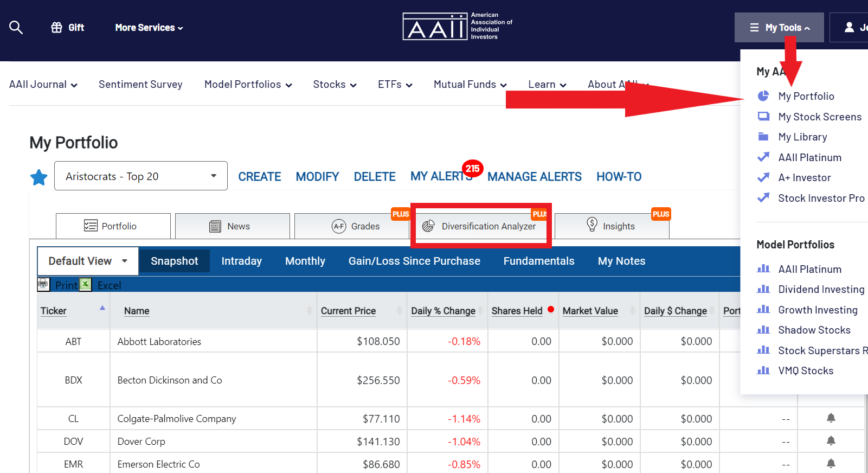This screenshot has width=868, height=473.
Task: Expand the Stocks dropdown
Action: point(335,85)
